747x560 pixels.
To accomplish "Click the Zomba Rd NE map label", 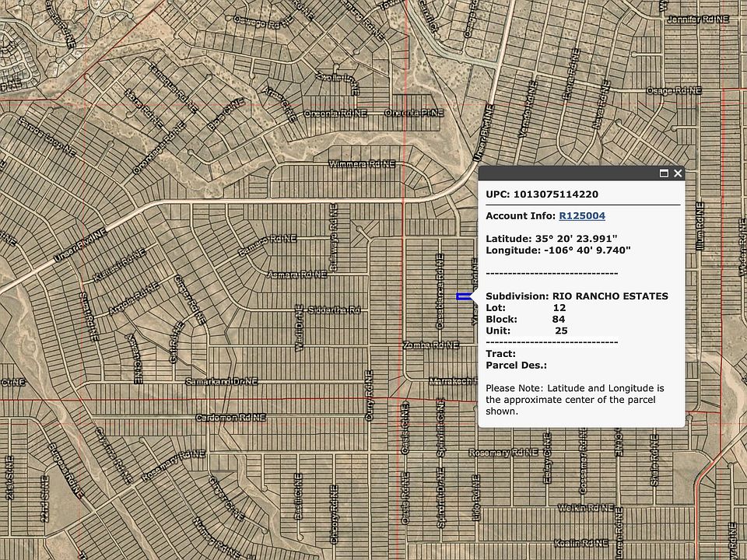I will pos(431,345).
